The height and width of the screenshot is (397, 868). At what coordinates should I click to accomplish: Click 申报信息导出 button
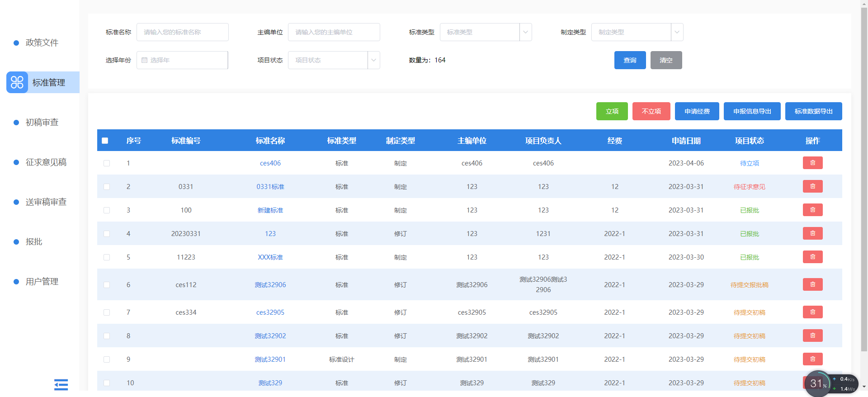[x=752, y=111]
